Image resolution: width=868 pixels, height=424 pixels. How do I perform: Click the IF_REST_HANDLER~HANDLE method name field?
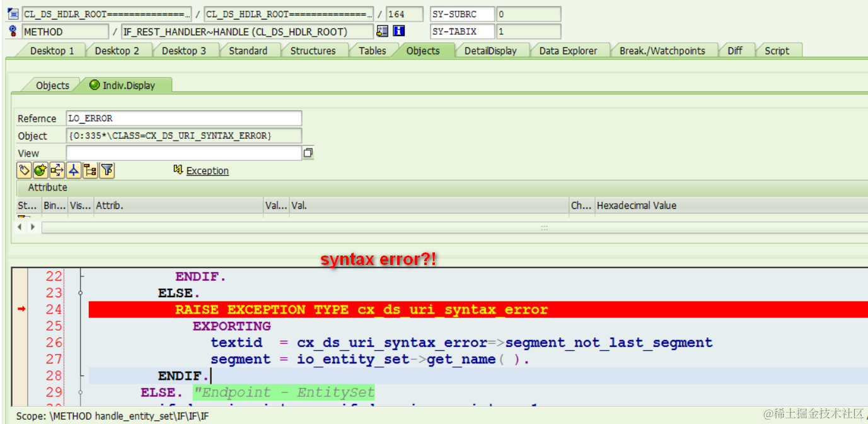(x=246, y=32)
